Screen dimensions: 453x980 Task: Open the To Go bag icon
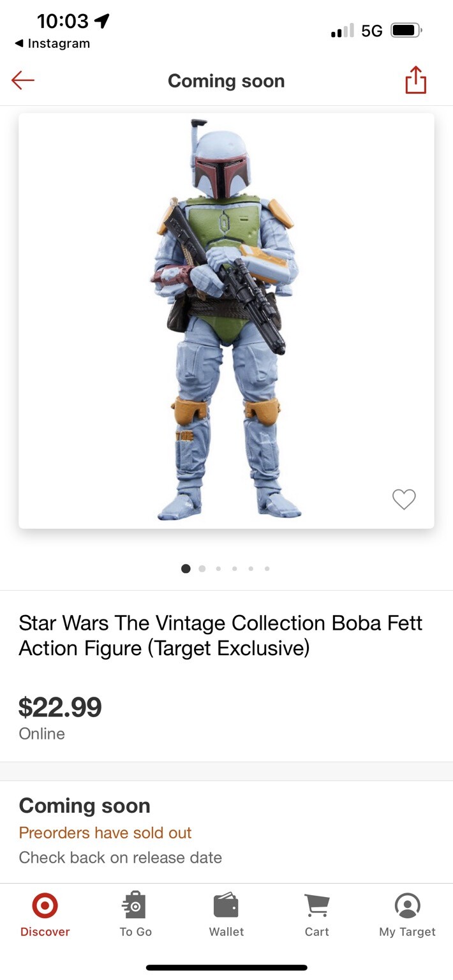135,905
